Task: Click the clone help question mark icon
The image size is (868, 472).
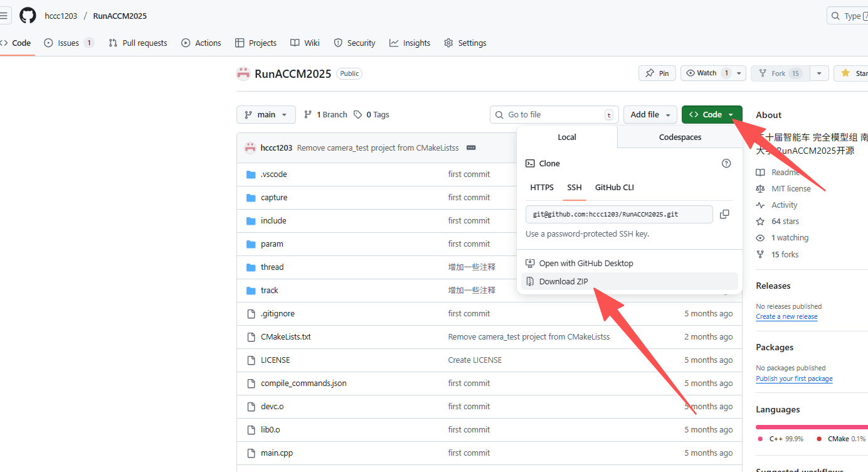Action: point(726,163)
